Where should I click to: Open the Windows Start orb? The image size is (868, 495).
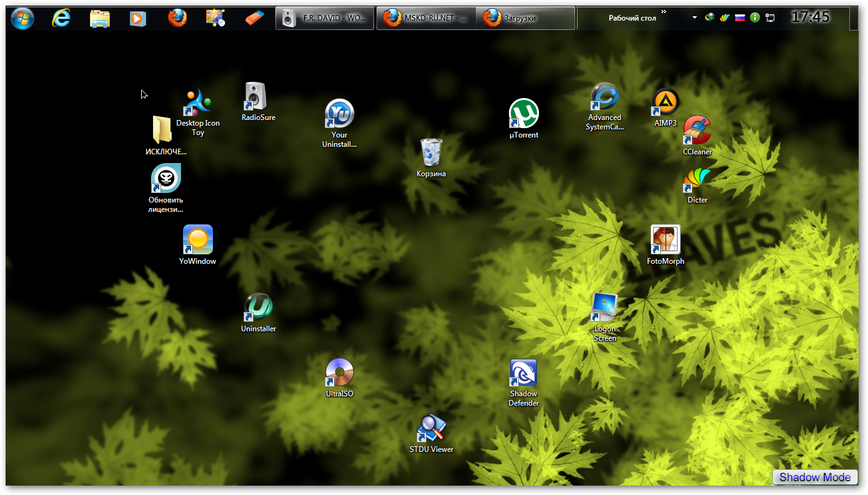pyautogui.click(x=22, y=18)
